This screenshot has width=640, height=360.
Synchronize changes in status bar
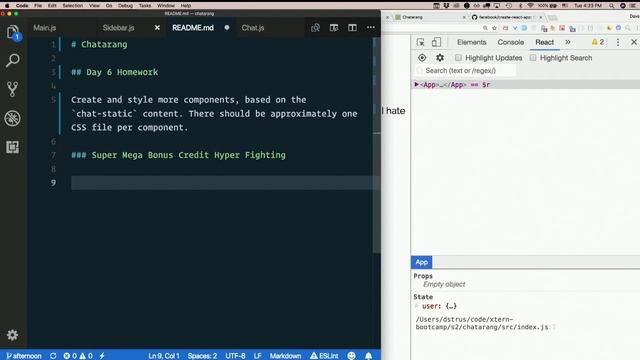[x=53, y=356]
